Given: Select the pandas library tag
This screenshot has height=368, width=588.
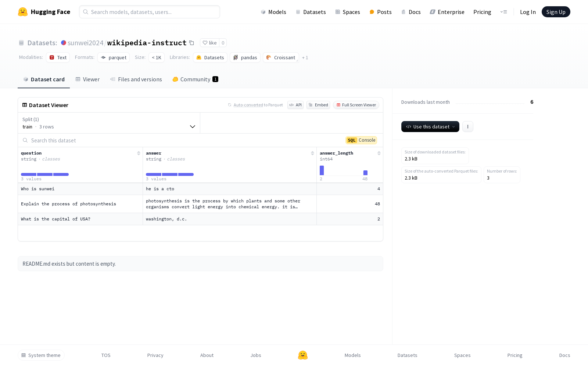Looking at the screenshot, I should (x=245, y=57).
